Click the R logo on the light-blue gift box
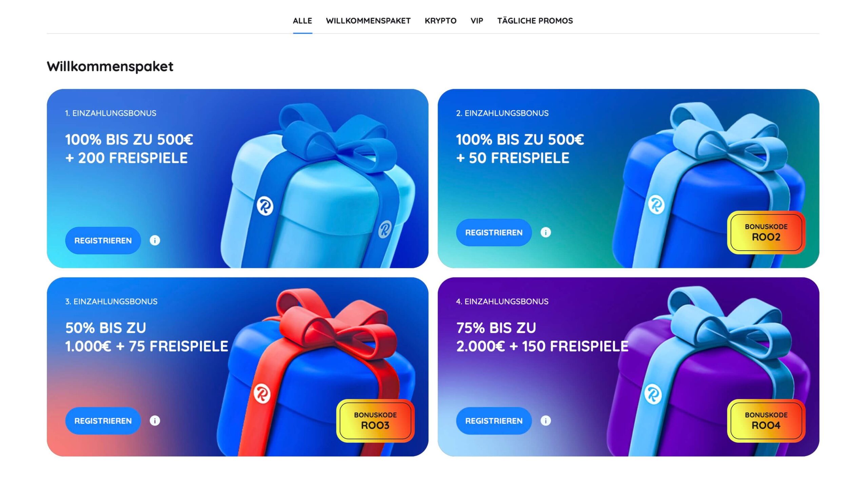 [x=265, y=206]
